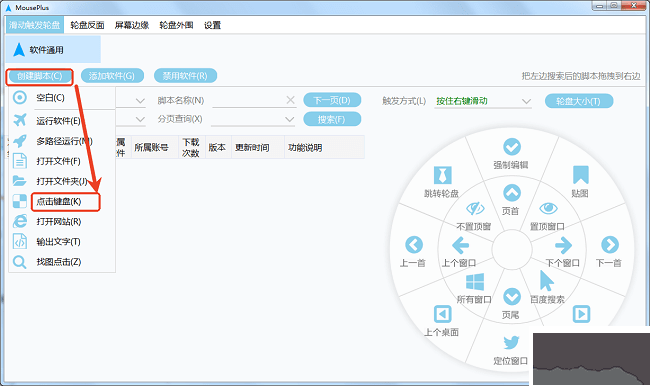
Task: Click the play-forward wheel icon lower right
Action: [x=581, y=314]
